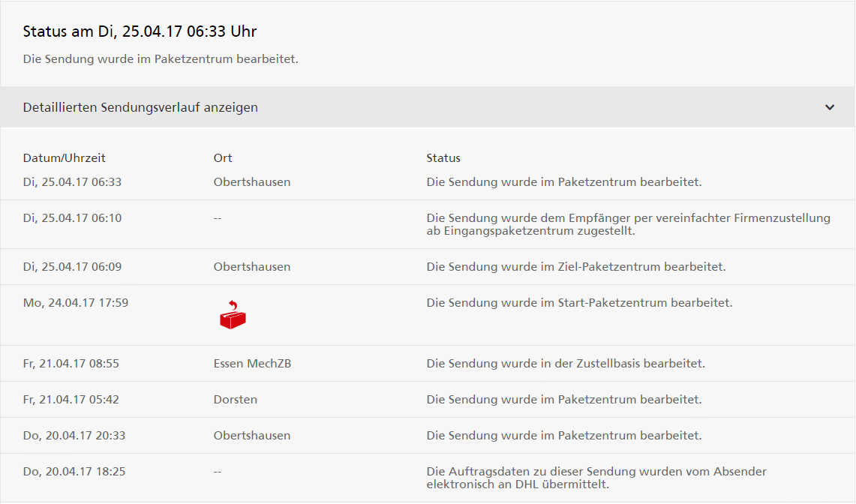The image size is (856, 504).
Task: Click the 'Status' column header
Action: [443, 157]
